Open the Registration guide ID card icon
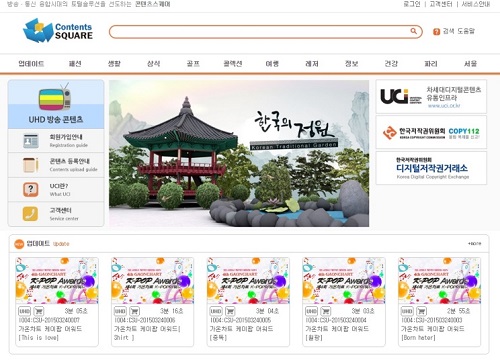The height and width of the screenshot is (362, 500). tap(31, 141)
